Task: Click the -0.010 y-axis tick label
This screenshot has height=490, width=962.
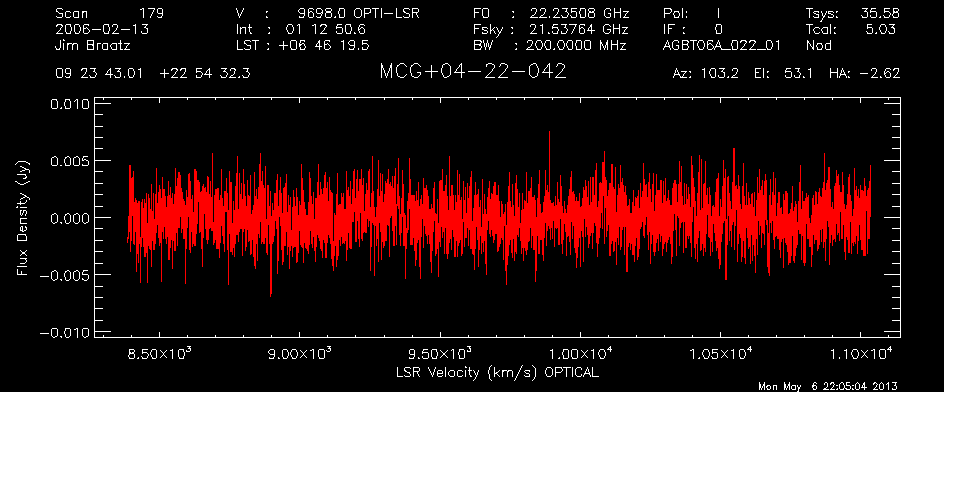Action: (x=64, y=332)
